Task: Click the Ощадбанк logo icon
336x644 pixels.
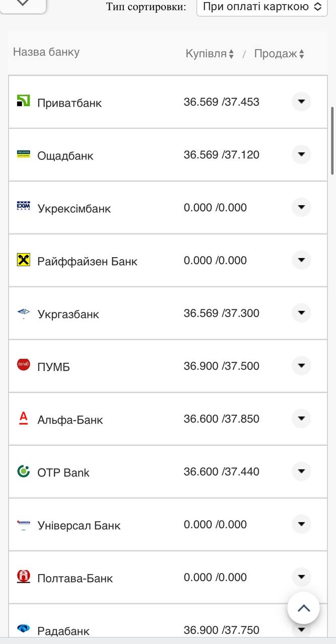Action: pos(24,154)
